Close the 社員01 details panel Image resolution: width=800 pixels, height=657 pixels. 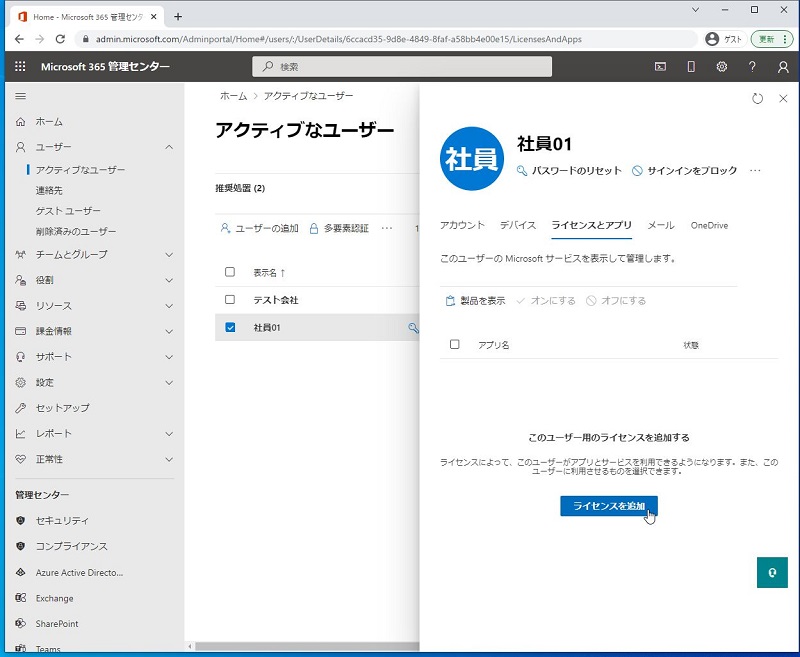pyautogui.click(x=783, y=98)
